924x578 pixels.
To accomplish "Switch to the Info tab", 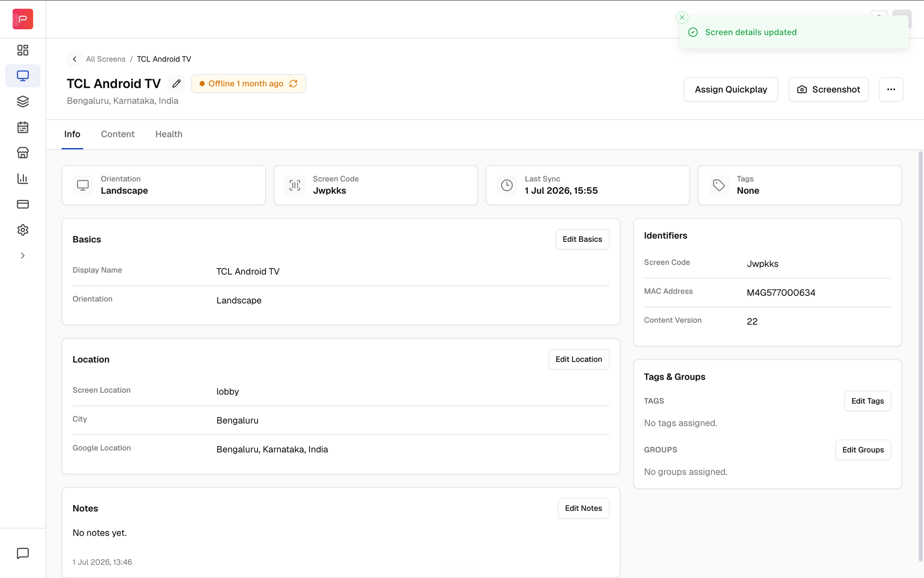I will coord(72,134).
